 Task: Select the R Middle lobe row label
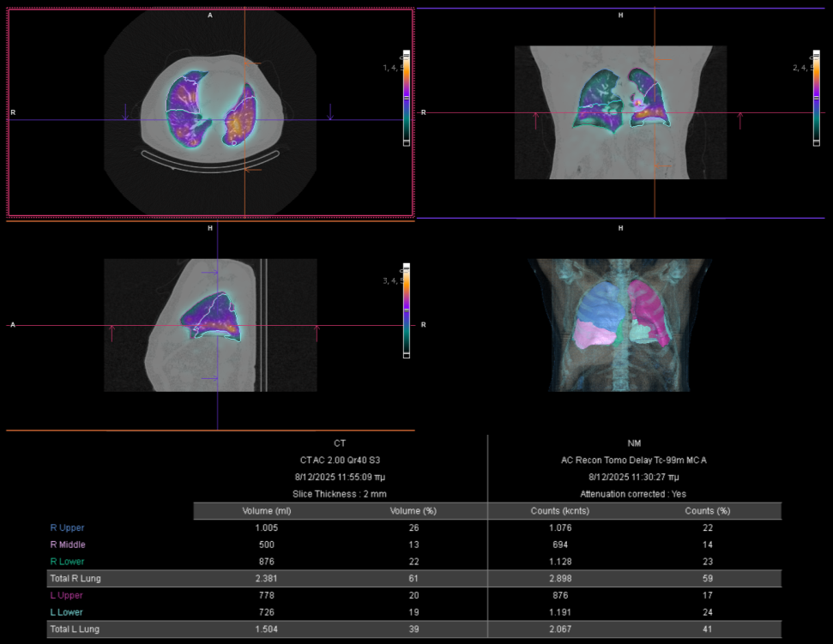[x=68, y=545]
